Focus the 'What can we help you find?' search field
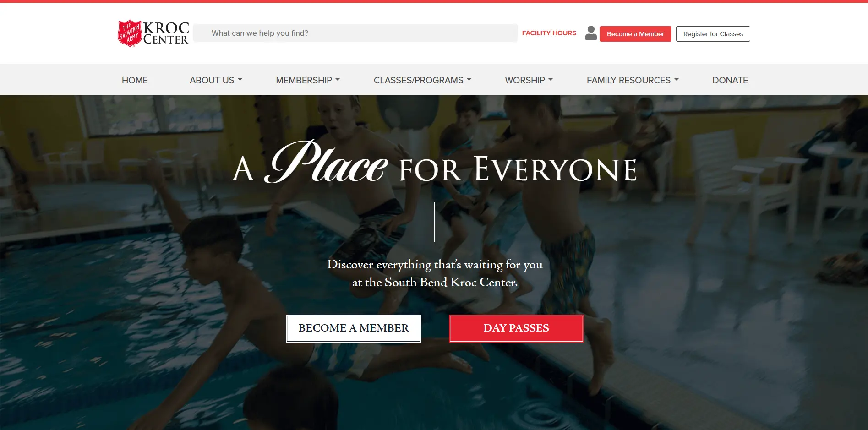 tap(355, 33)
